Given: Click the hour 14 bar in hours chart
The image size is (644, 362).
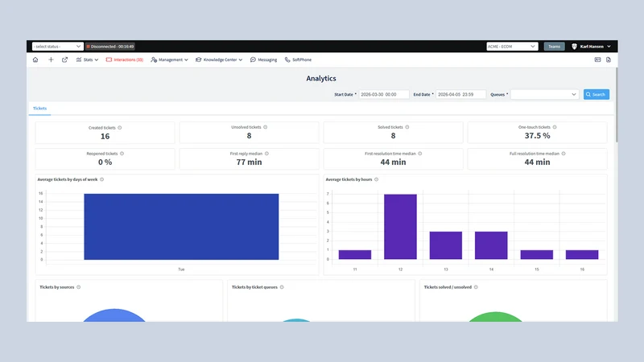Looking at the screenshot, I should pyautogui.click(x=491, y=245).
